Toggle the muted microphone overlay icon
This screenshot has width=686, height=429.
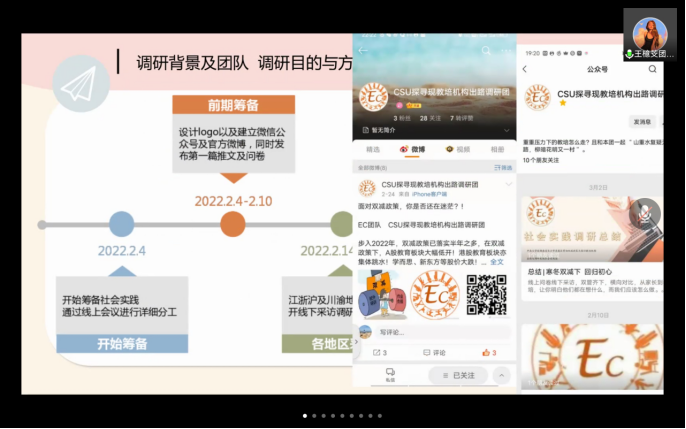[645, 211]
